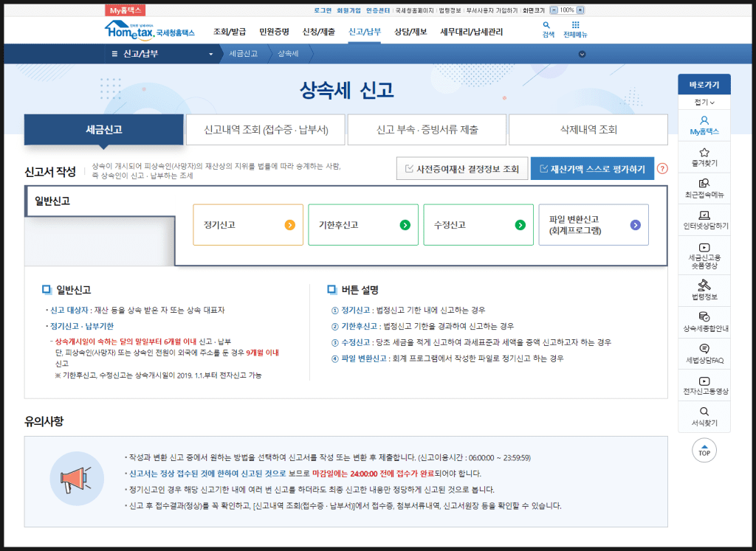756x551 pixels.
Task: Expand the blue navigation bar chevron
Action: point(582,54)
